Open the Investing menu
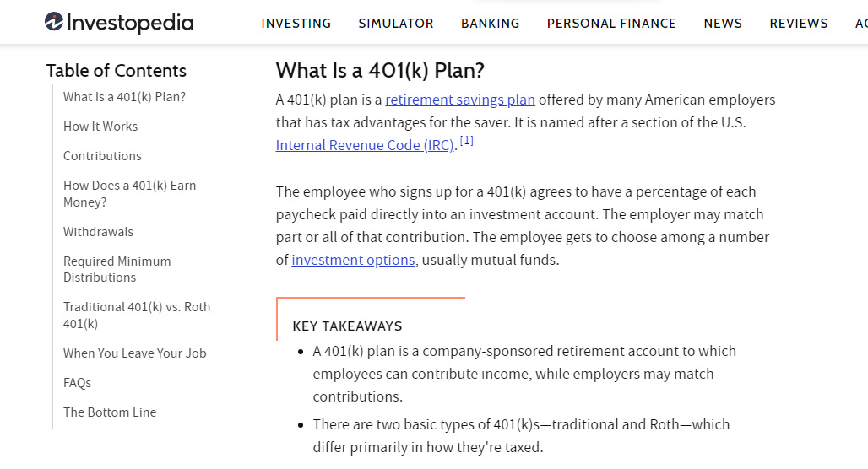Screen dimensions: 868x469 pyautogui.click(x=296, y=24)
